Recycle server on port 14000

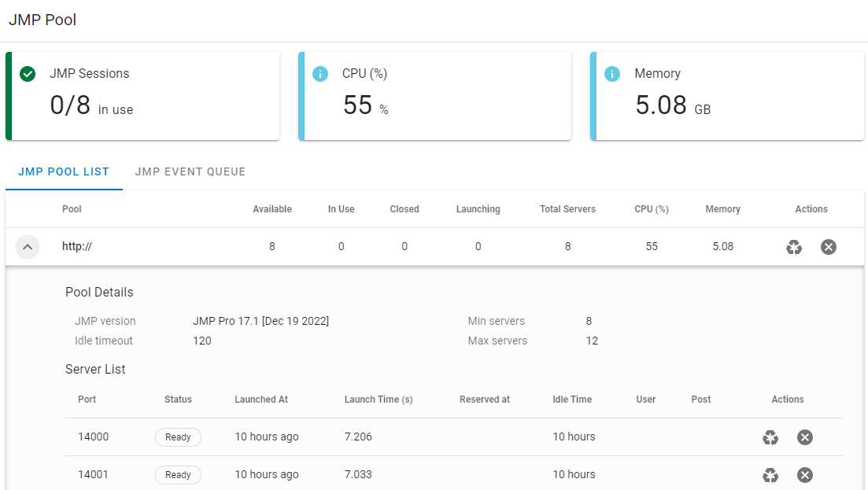pos(770,437)
